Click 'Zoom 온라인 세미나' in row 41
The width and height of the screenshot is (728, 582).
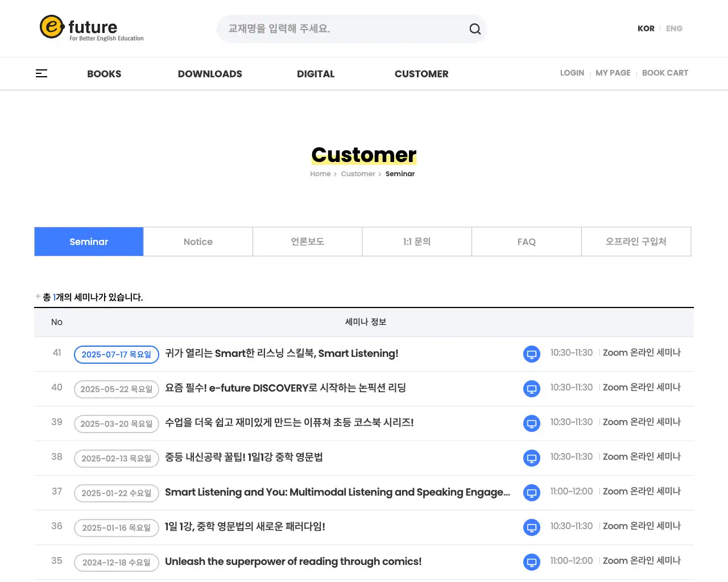click(x=642, y=352)
